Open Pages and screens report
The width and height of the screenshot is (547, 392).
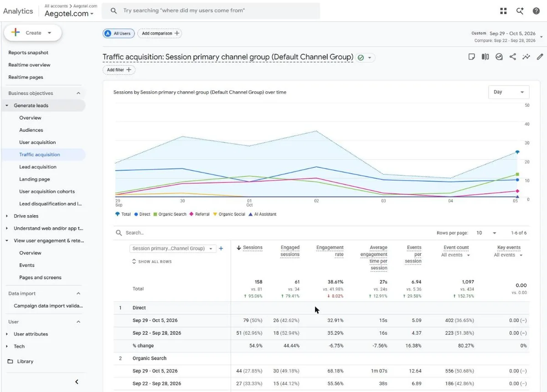click(x=40, y=278)
